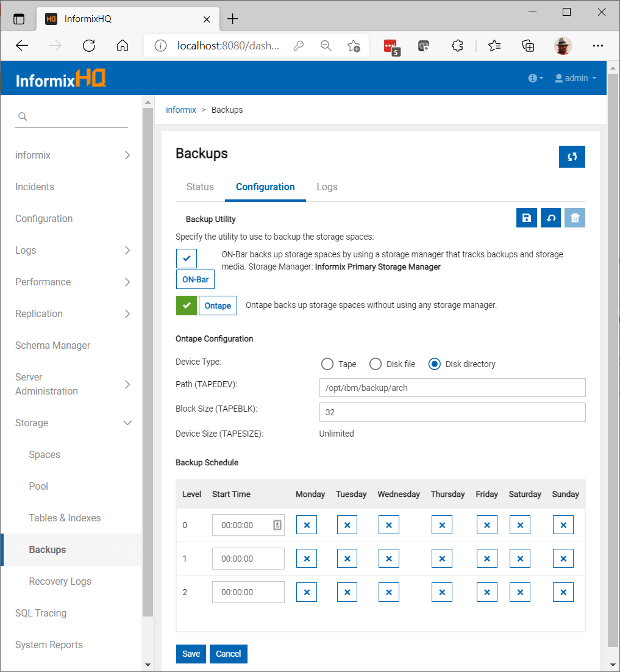The height and width of the screenshot is (672, 620).
Task: Click the refresh icon beside Backups heading
Action: pos(572,157)
